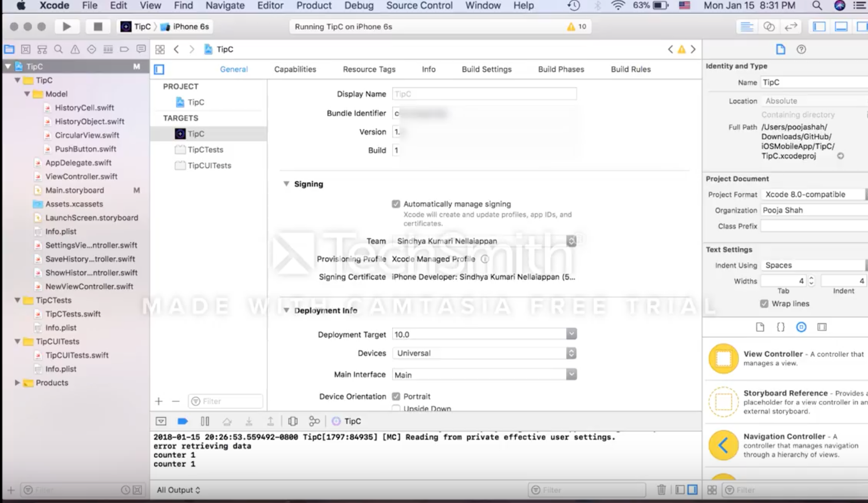Click the Run (play) button

pyautogui.click(x=66, y=26)
